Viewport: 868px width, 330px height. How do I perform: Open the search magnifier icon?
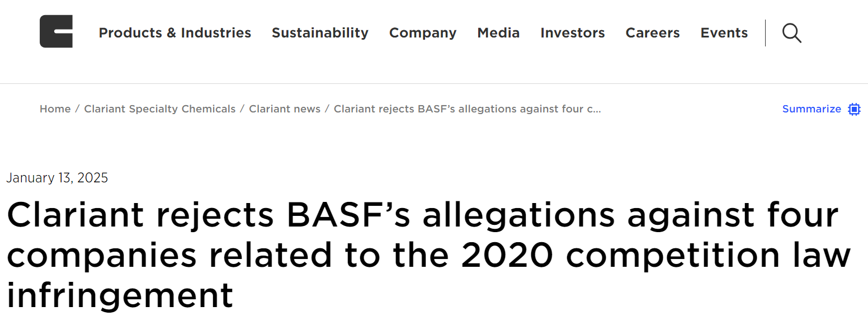(791, 33)
